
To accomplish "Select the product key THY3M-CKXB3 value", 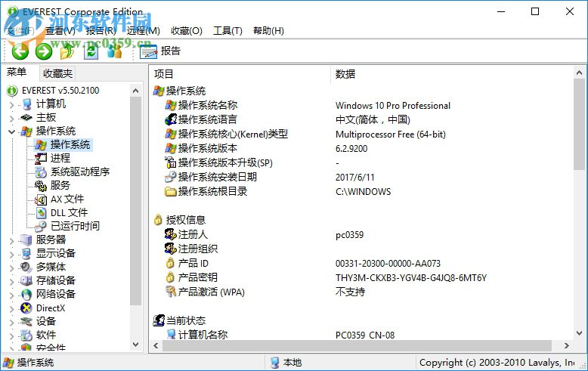I will coord(411,278).
